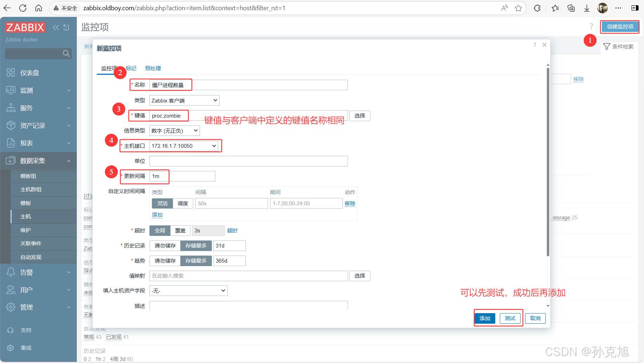Click 选择 button next to 键值
The width and height of the screenshot is (644, 363).
pos(360,116)
